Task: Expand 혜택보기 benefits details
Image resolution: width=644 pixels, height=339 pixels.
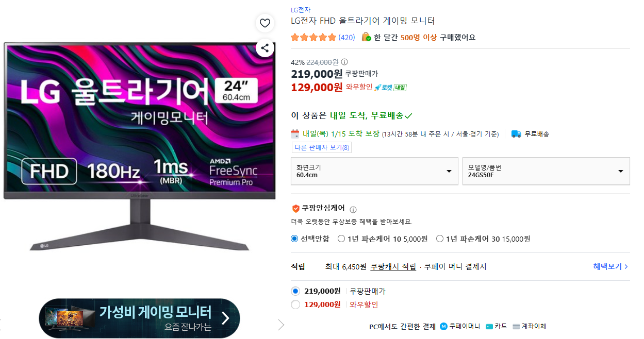Action: (x=610, y=266)
